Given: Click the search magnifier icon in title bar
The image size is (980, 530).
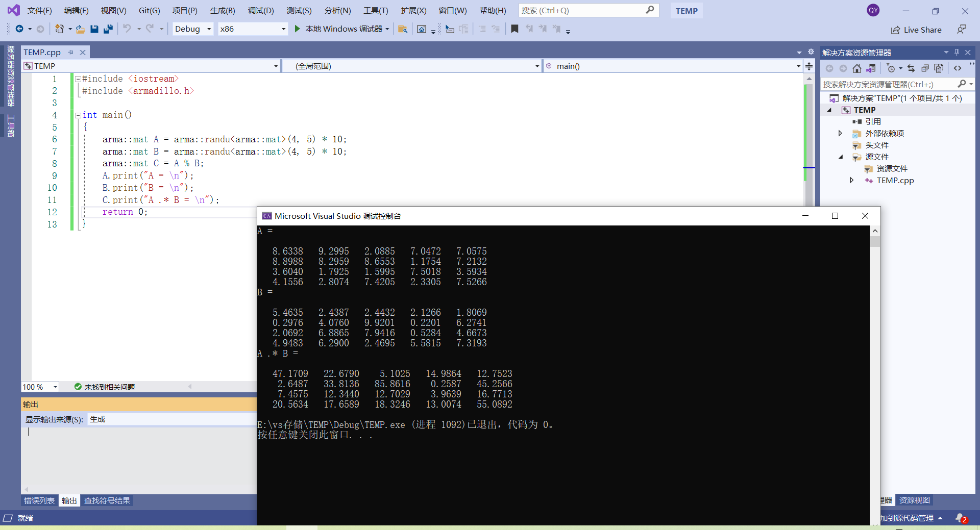Looking at the screenshot, I should (650, 10).
